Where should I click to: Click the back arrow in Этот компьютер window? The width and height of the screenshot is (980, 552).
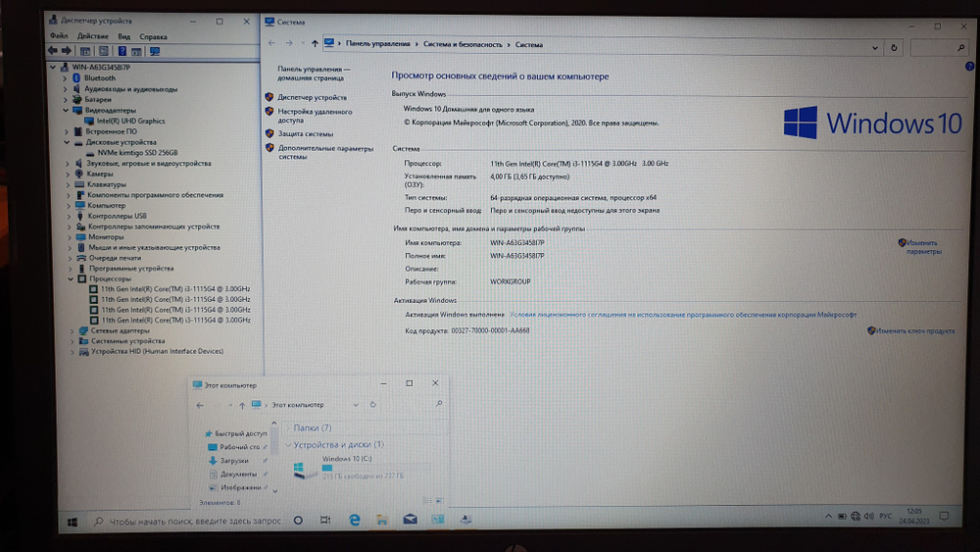pyautogui.click(x=200, y=406)
